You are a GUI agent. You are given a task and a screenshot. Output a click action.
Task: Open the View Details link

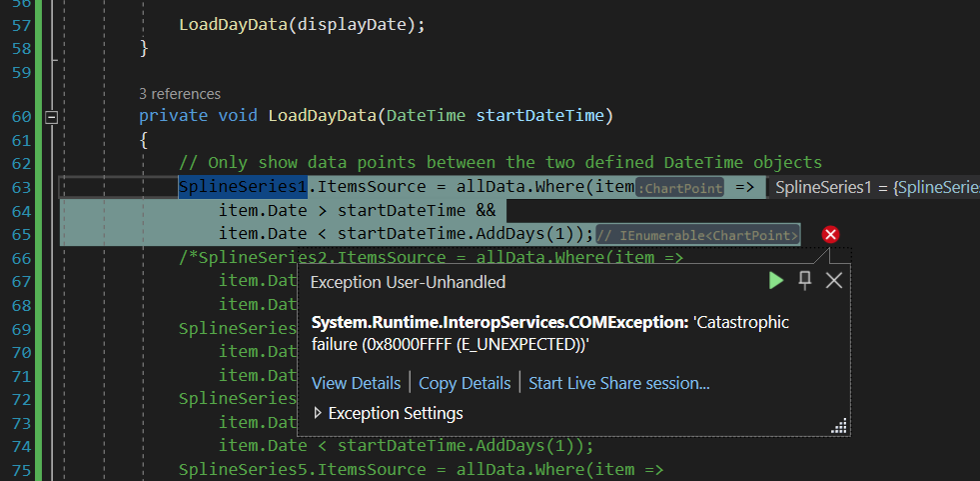[x=355, y=383]
